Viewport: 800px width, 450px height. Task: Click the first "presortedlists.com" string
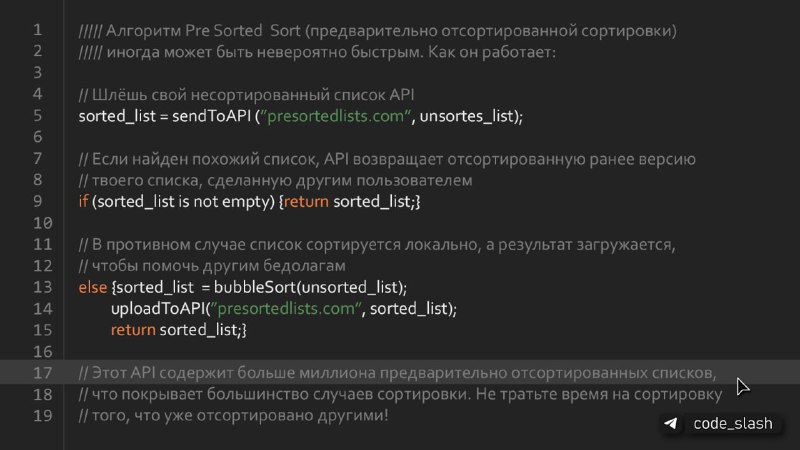coord(335,116)
